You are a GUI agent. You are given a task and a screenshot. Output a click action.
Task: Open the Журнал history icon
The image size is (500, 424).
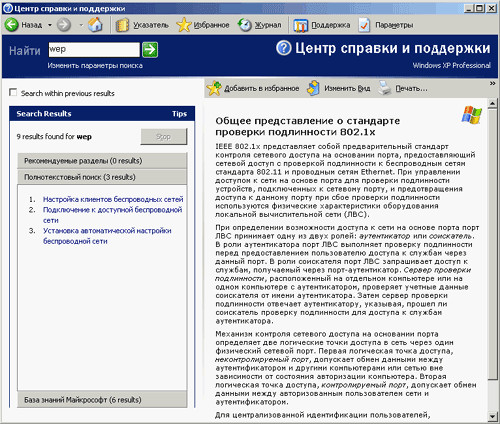[245, 25]
